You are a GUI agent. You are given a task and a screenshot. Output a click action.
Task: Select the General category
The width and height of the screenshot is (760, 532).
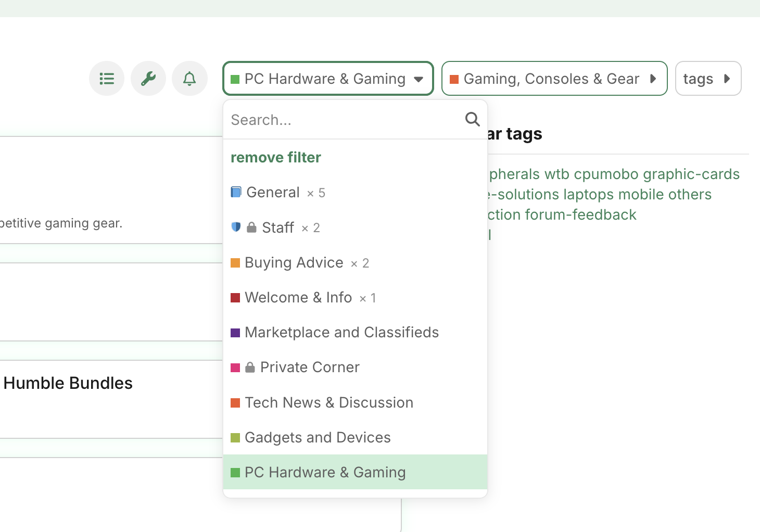click(x=355, y=193)
